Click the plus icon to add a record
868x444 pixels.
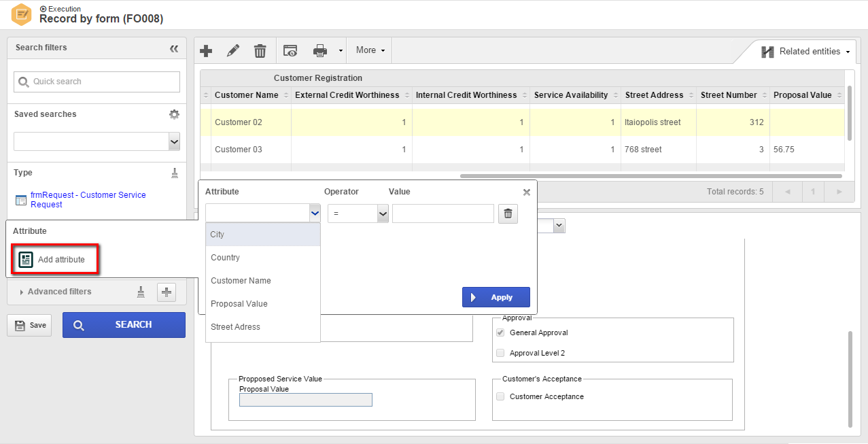tap(206, 50)
